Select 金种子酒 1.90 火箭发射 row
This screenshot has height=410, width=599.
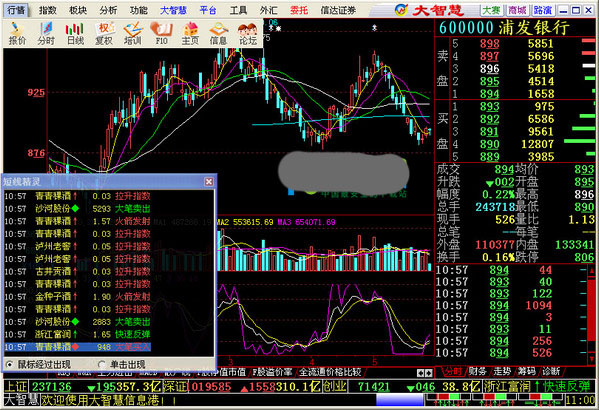(x=78, y=297)
